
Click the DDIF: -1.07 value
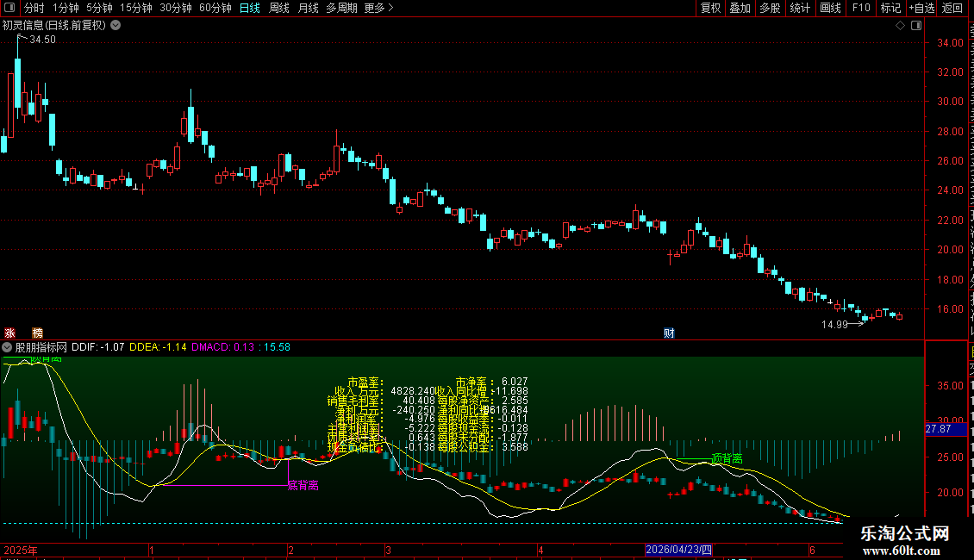98,347
